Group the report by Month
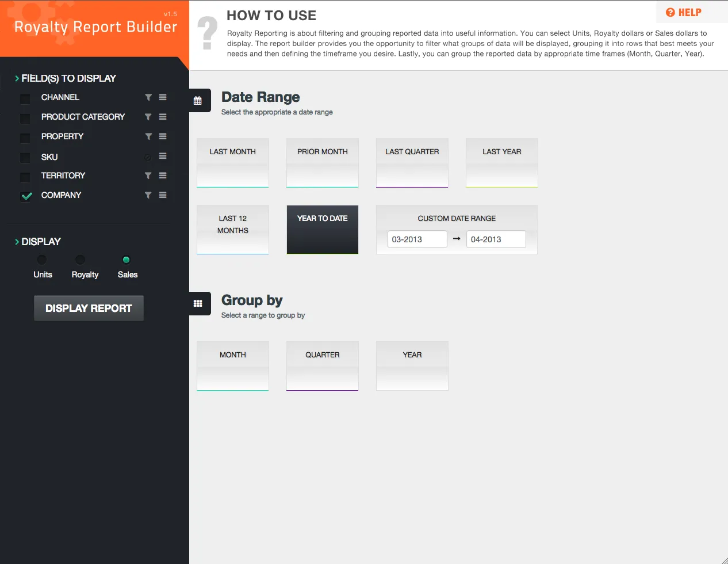The image size is (728, 564). 233,366
